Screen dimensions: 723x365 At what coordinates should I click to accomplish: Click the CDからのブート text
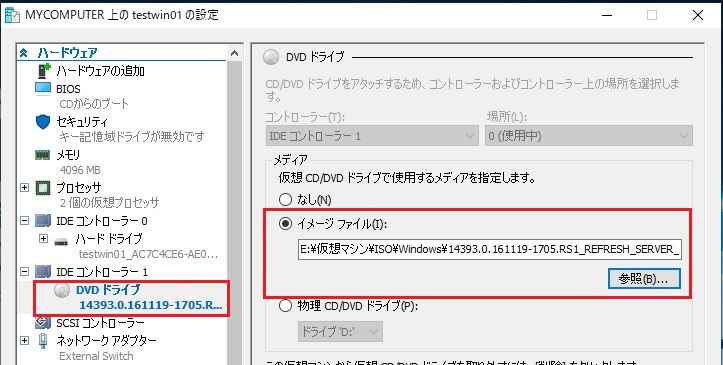click(94, 104)
